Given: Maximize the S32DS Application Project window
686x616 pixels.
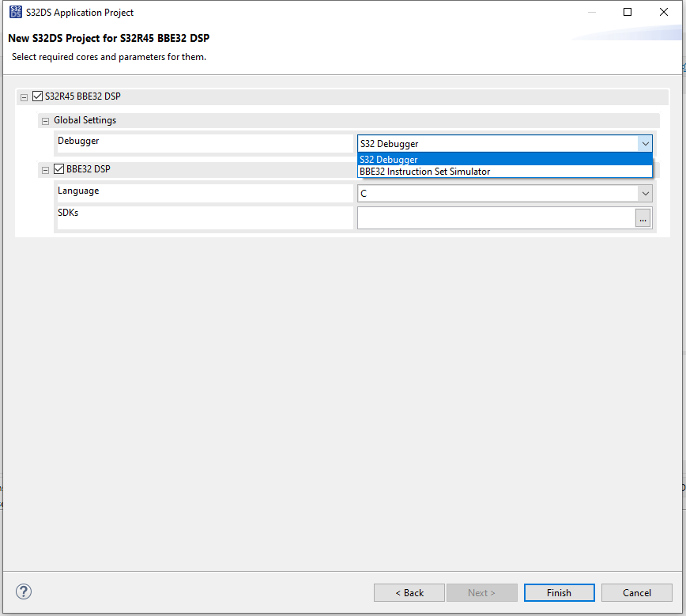Looking at the screenshot, I should (x=628, y=12).
